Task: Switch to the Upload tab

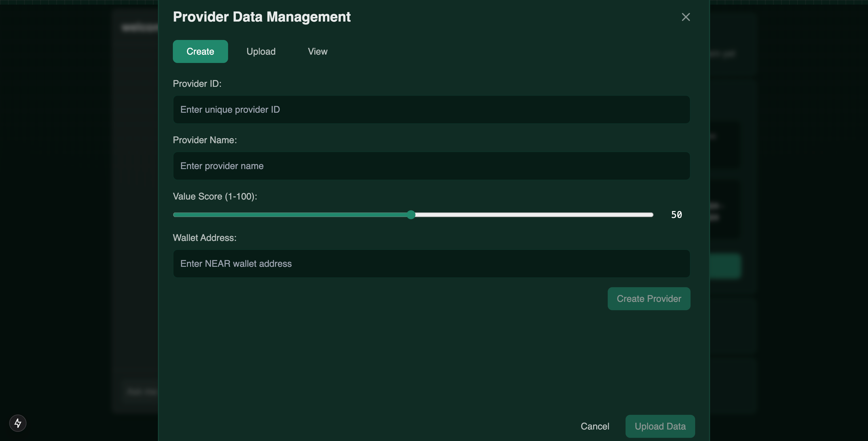Action: 261,51
